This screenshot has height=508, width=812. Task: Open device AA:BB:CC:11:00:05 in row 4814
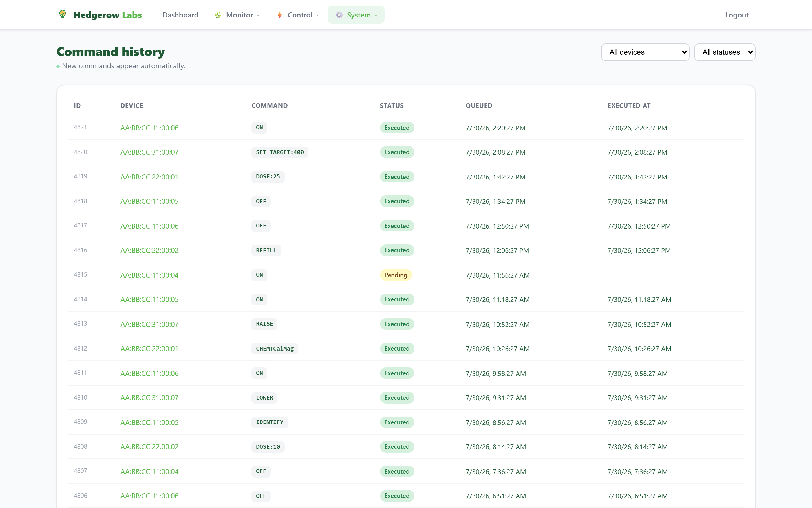pos(149,299)
